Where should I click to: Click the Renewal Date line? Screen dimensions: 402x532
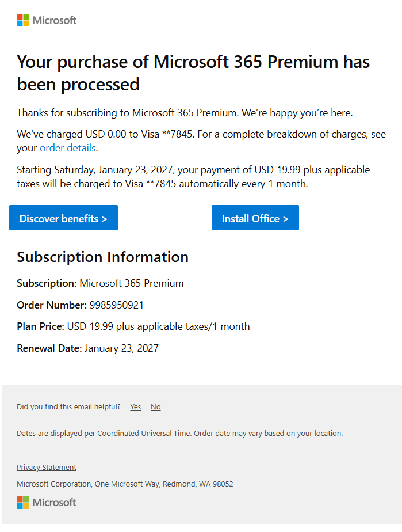tap(87, 348)
